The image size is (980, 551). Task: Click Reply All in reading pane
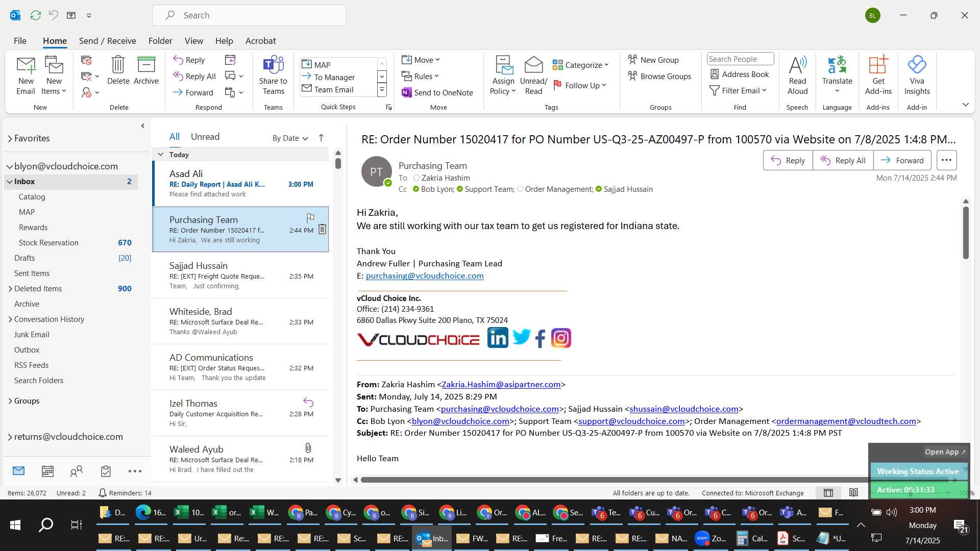tap(843, 160)
